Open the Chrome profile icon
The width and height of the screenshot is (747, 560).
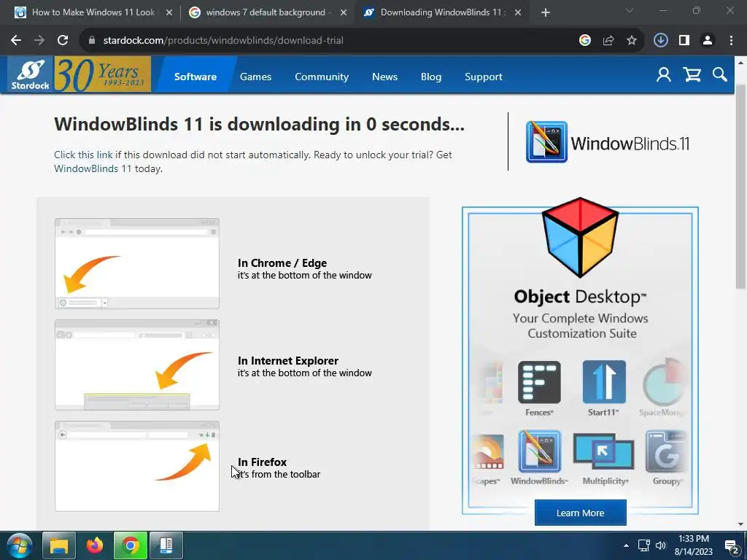pos(708,41)
